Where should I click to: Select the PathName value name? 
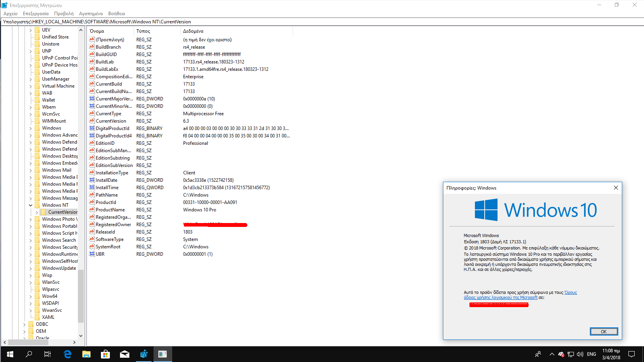[x=107, y=195]
